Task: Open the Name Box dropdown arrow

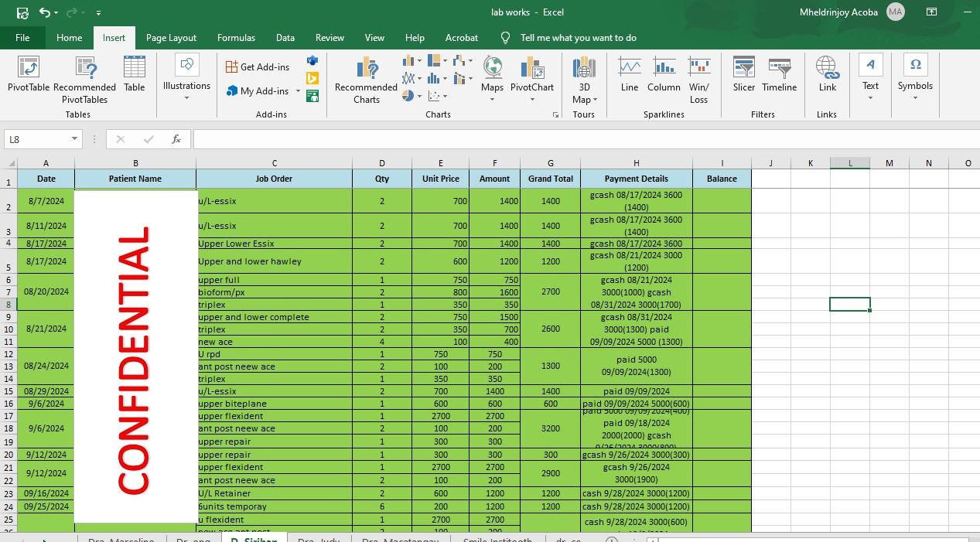Action: click(x=75, y=139)
